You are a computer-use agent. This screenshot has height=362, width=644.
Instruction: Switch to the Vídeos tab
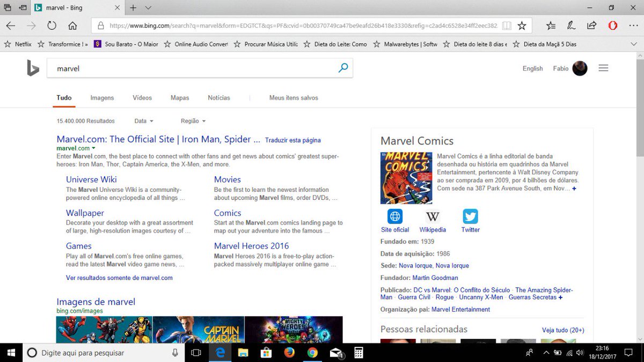point(142,98)
